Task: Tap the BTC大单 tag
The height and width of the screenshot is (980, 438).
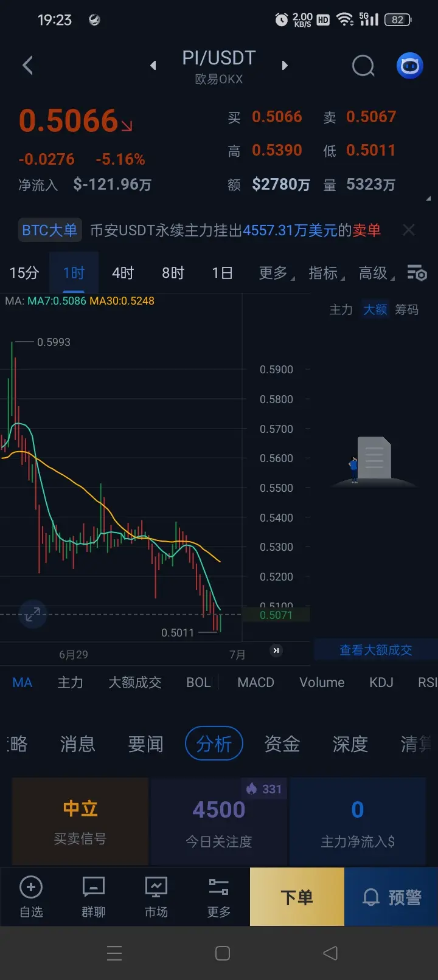Action: click(x=50, y=230)
